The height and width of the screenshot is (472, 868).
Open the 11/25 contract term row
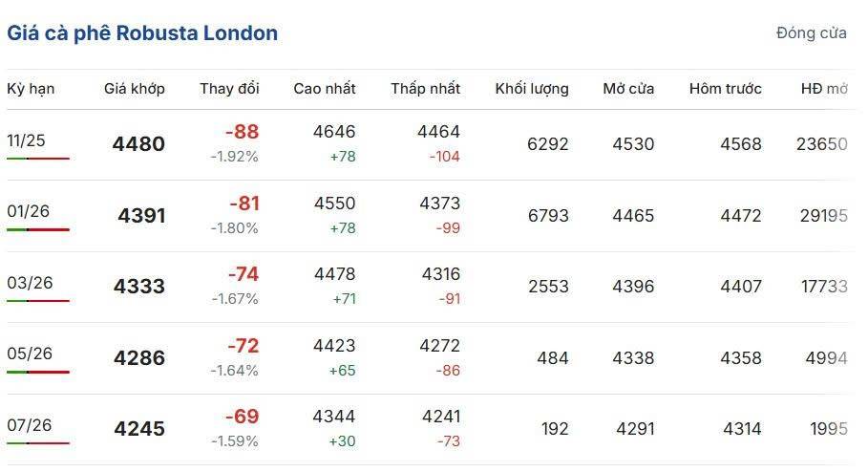tap(26, 140)
